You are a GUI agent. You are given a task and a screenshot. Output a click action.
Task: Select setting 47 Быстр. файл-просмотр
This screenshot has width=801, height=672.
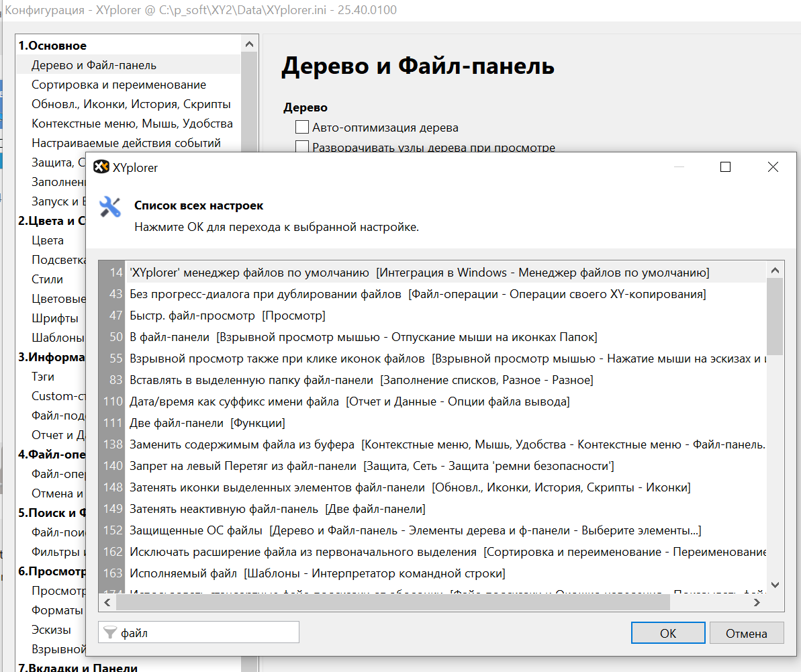(227, 316)
